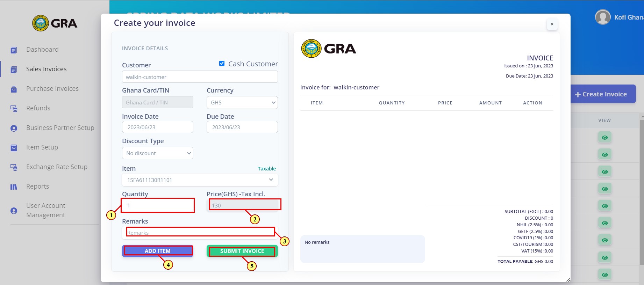Click the VAT (15%) value line
The width and height of the screenshot is (644, 285).
[537, 251]
